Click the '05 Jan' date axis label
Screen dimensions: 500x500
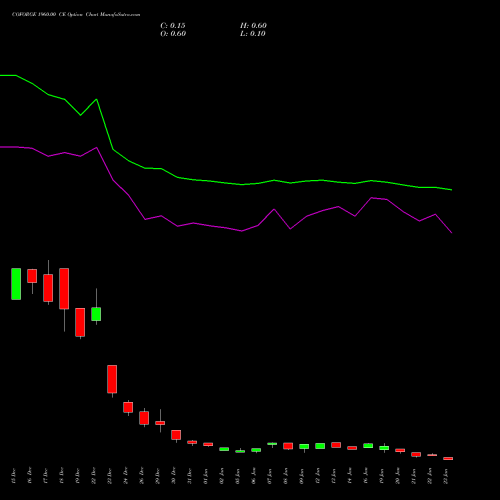click(x=237, y=476)
